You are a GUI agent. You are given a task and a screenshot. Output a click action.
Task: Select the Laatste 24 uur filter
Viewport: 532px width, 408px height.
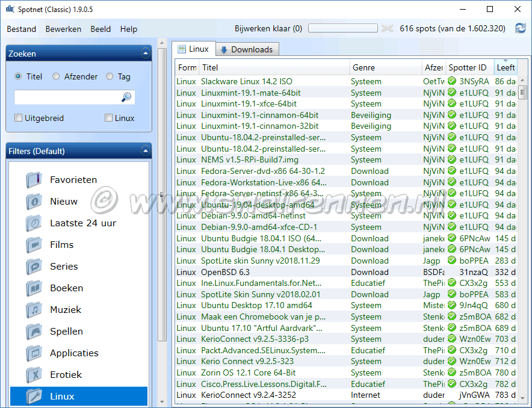[x=83, y=223]
